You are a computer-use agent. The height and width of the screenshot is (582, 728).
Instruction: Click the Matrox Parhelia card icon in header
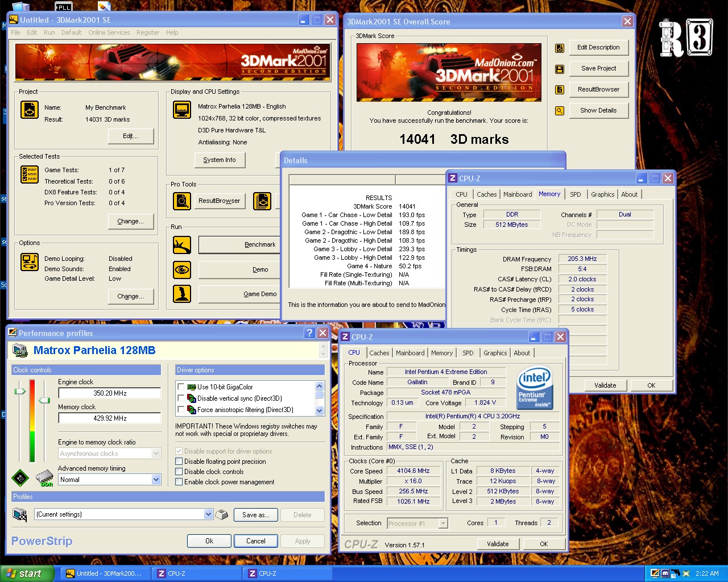[x=20, y=351]
